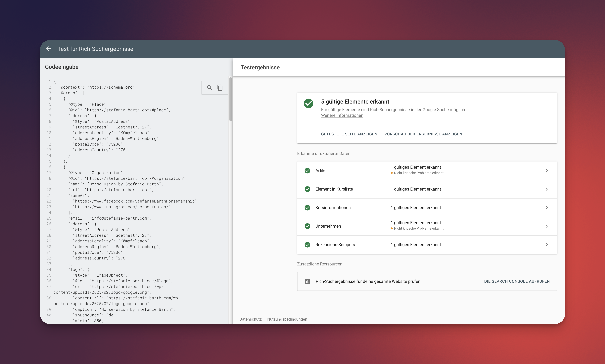Click the green checkmark beside Element in Kursliste
Image resolution: width=605 pixels, height=364 pixels.
coord(307,189)
